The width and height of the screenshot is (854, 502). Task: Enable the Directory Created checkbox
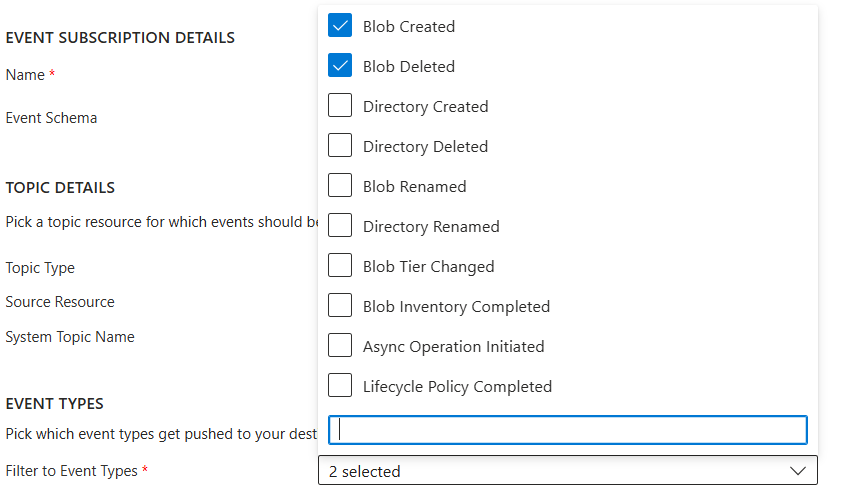[x=340, y=106]
